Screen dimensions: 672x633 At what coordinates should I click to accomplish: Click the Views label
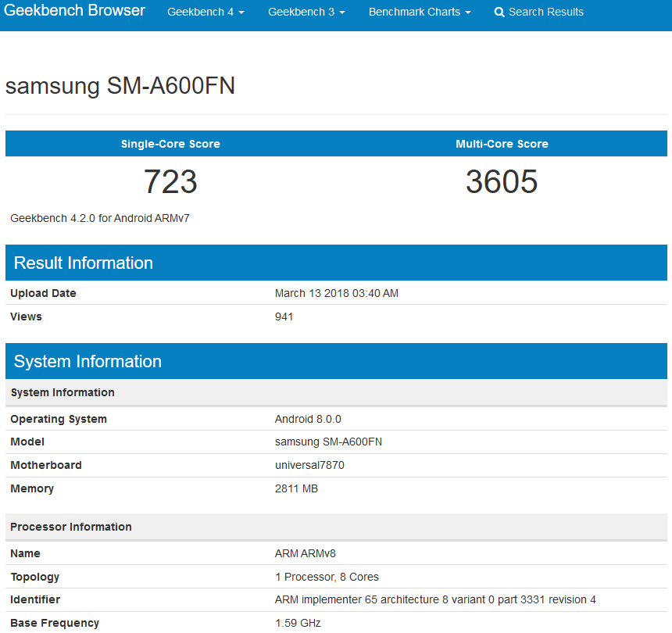(26, 316)
